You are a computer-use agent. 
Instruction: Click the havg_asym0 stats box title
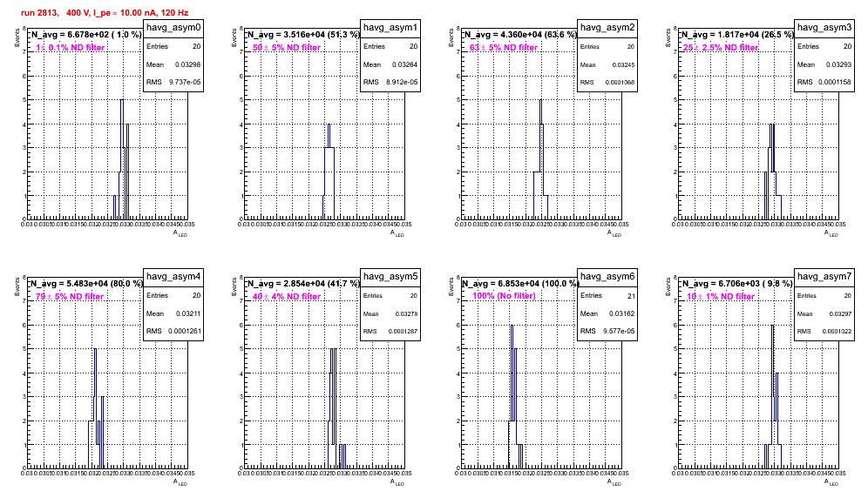click(x=173, y=28)
